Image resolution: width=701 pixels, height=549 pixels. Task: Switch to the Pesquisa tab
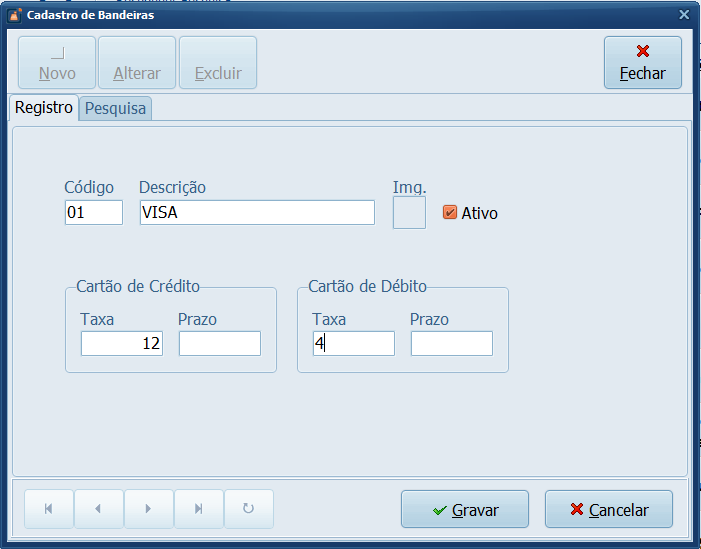pyautogui.click(x=115, y=108)
